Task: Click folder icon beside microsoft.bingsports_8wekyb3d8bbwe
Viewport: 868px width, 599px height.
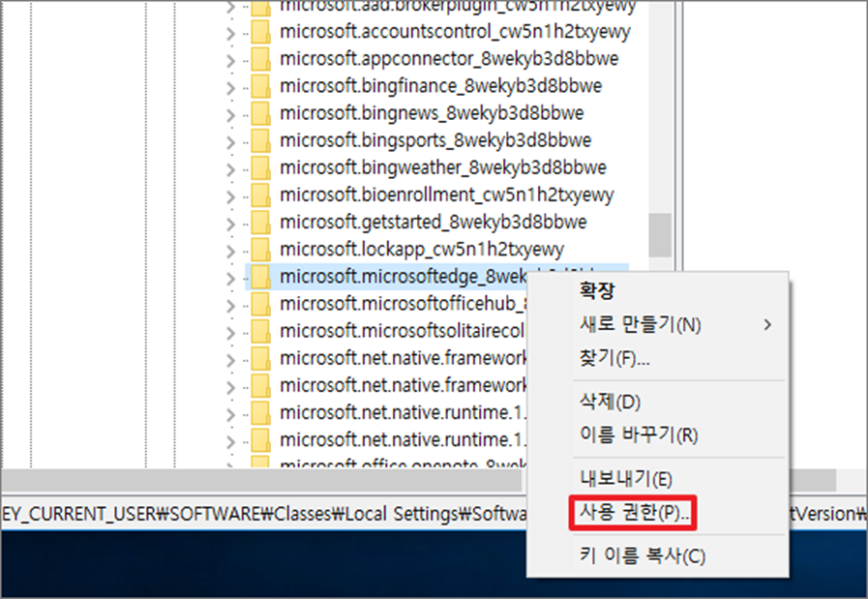Action: click(260, 140)
